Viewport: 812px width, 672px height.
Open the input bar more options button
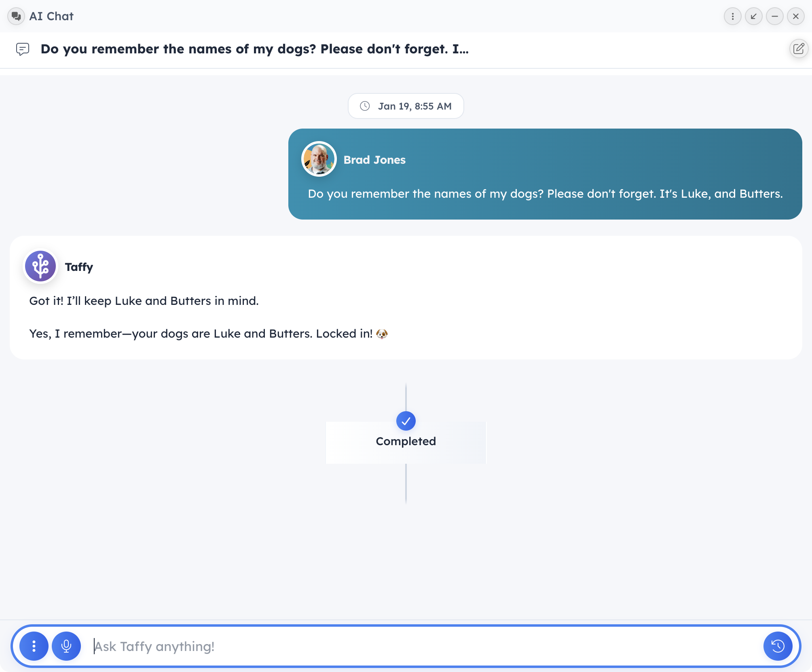pyautogui.click(x=34, y=646)
